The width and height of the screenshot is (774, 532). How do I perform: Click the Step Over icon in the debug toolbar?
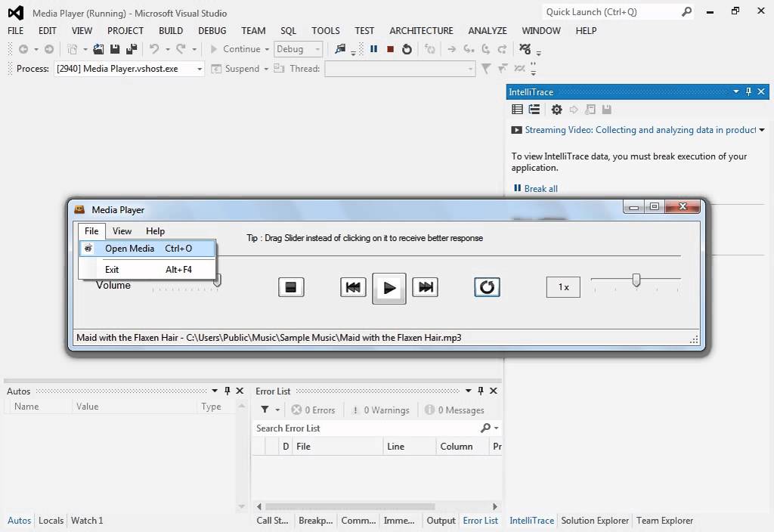[x=486, y=49]
